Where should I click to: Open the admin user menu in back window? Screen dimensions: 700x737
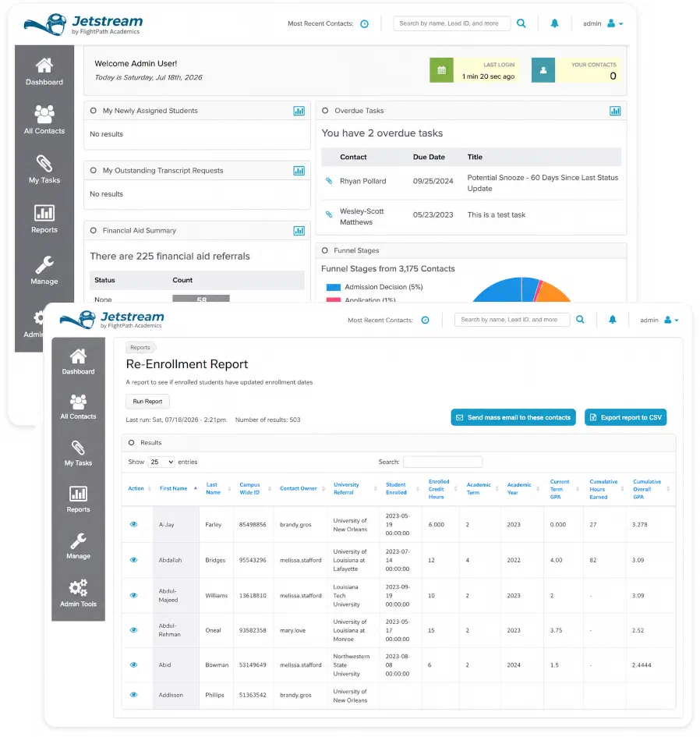(x=603, y=23)
